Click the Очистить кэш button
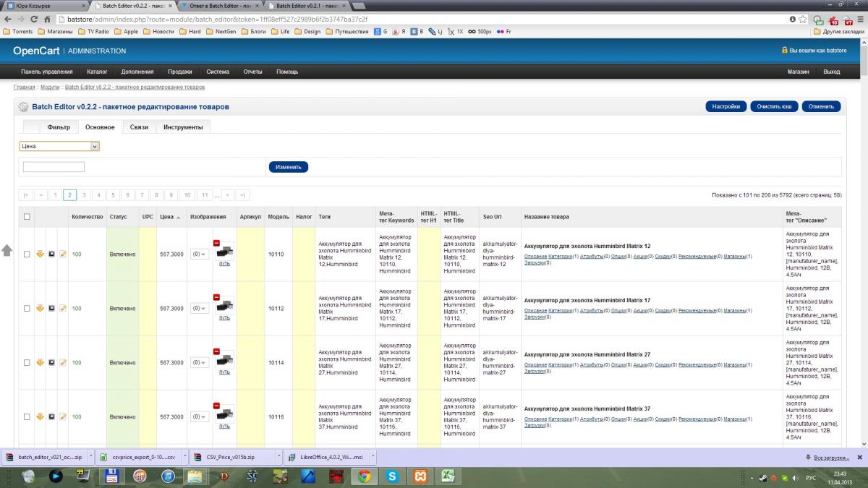868x488 pixels. tap(774, 106)
